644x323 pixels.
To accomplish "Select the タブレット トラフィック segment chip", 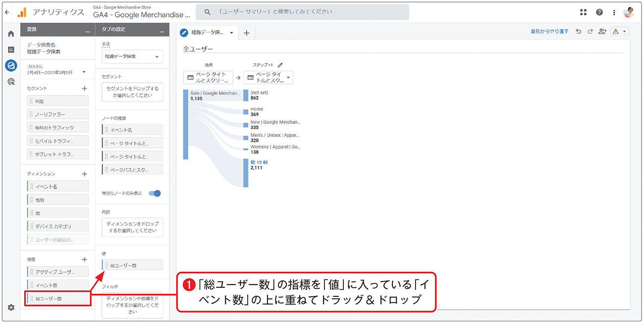I will pyautogui.click(x=57, y=154).
